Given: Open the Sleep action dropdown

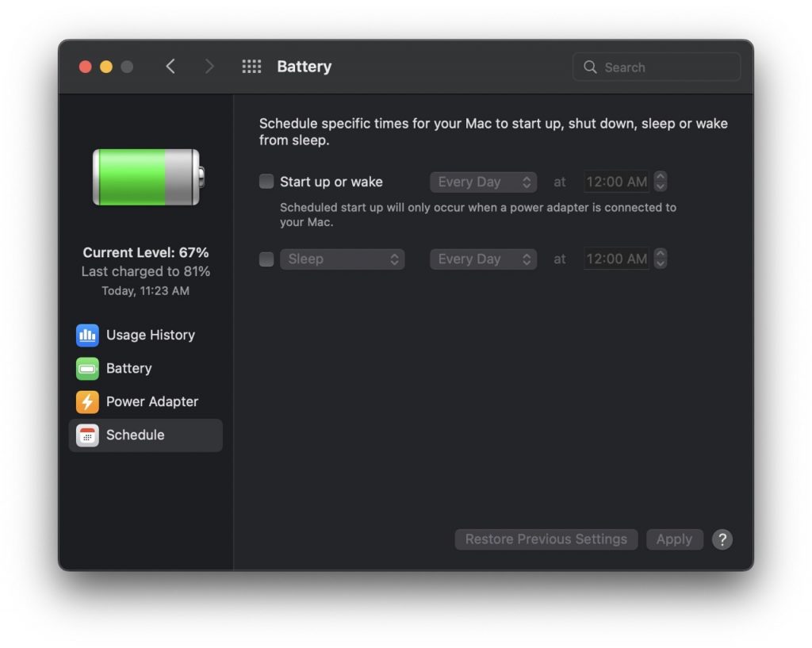Looking at the screenshot, I should pos(343,259).
